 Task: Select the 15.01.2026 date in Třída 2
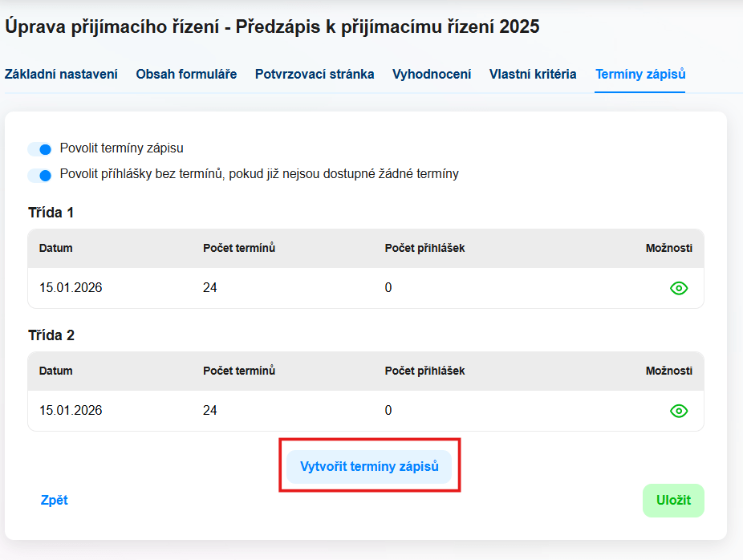pos(71,411)
